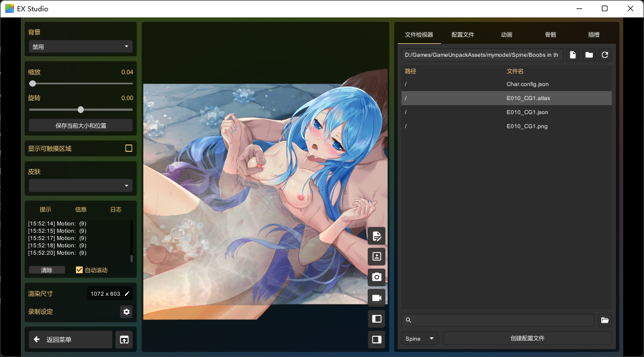
Task: Select the Char.config.json file row
Action: coord(506,84)
